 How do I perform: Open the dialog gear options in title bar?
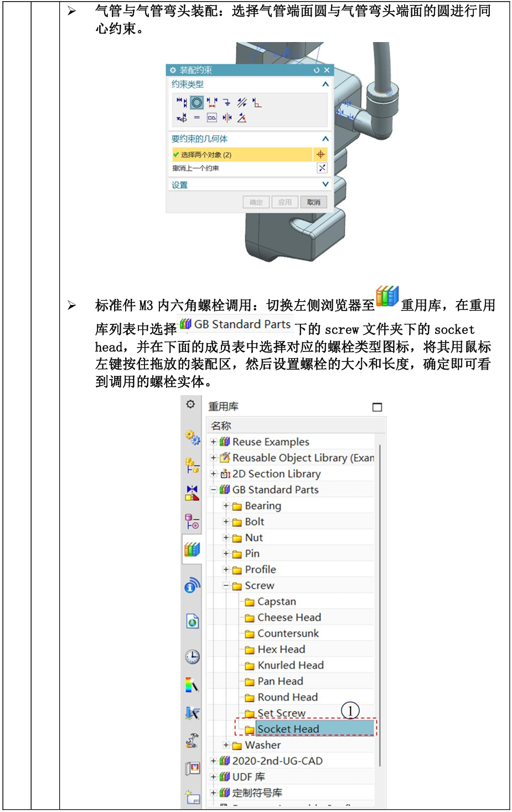click(x=173, y=70)
